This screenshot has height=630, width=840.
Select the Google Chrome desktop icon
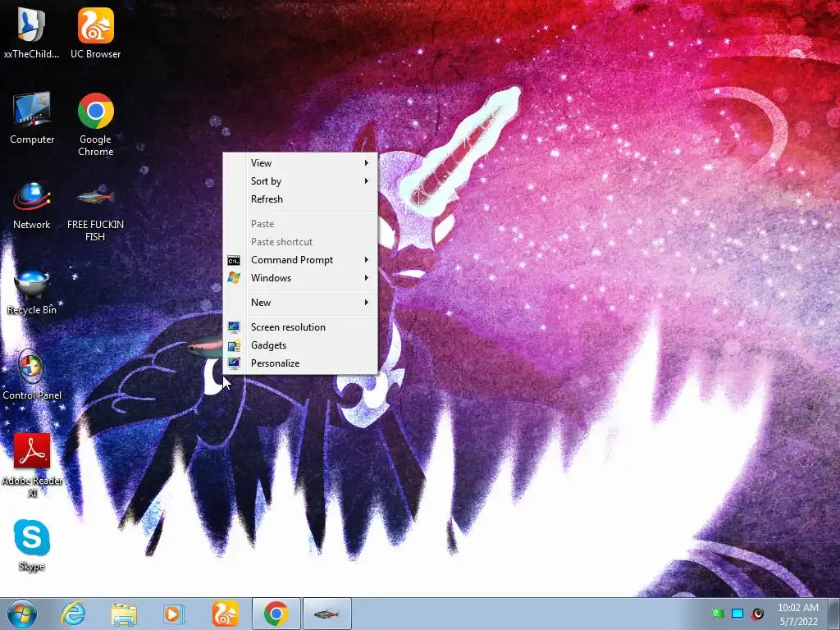[x=95, y=125]
